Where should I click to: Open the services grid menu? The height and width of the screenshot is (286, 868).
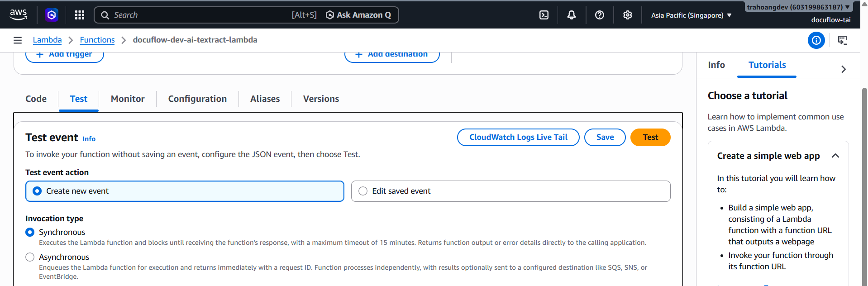tap(80, 15)
